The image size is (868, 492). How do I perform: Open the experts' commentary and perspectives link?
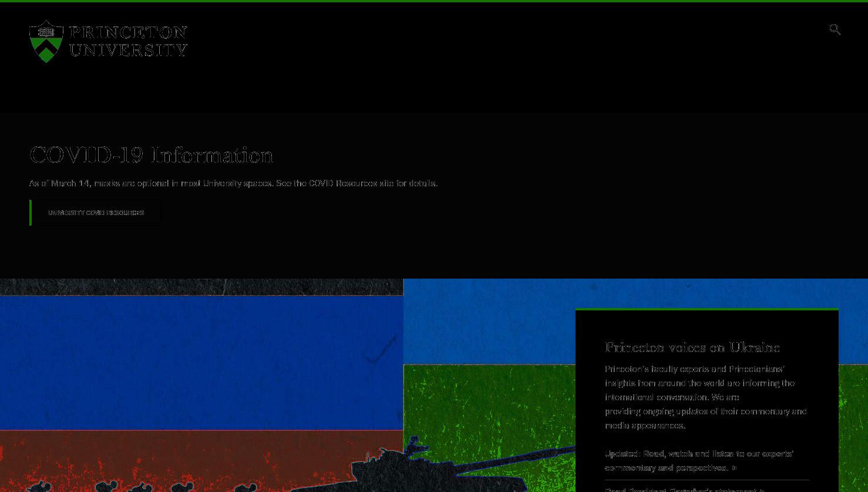[699, 461]
